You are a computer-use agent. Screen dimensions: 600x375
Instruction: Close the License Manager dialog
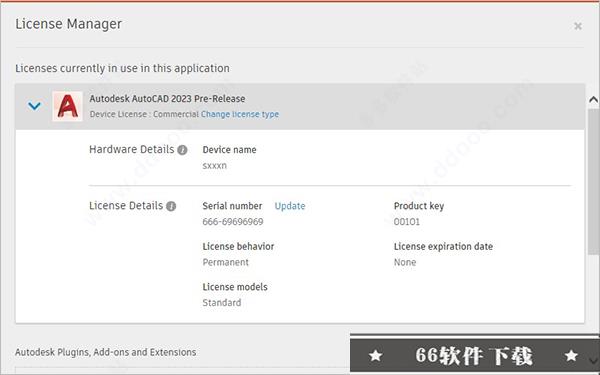tap(578, 26)
